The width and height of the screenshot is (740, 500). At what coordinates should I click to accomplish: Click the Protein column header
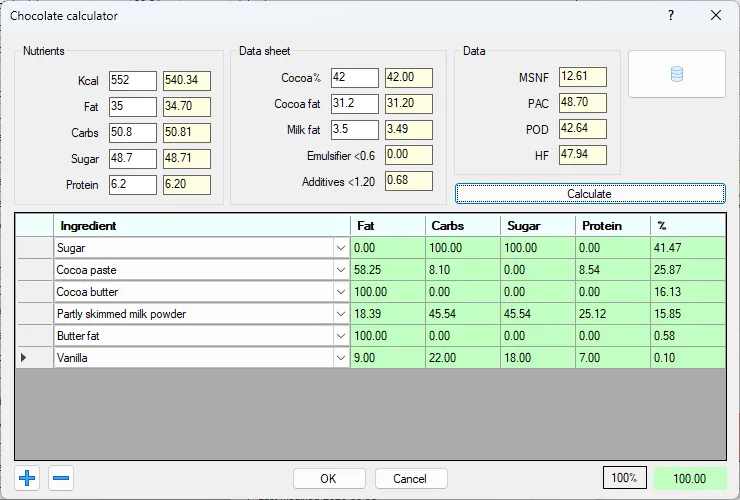click(x=613, y=226)
